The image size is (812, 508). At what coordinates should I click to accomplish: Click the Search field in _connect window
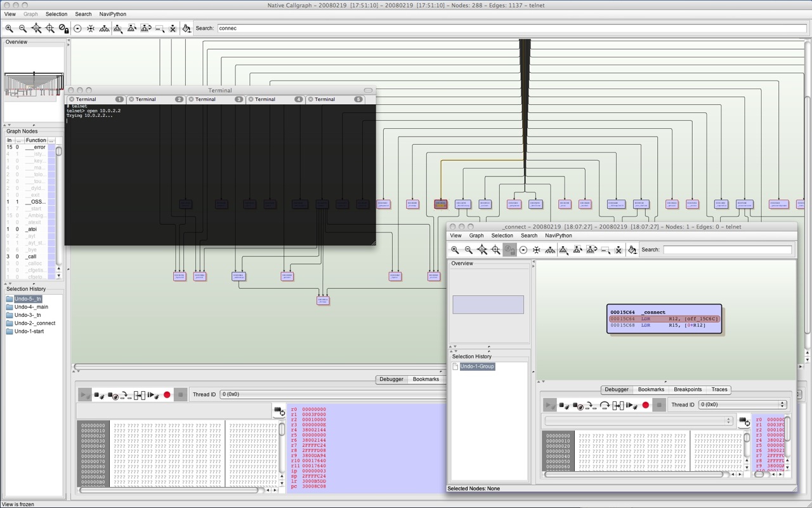(x=727, y=250)
